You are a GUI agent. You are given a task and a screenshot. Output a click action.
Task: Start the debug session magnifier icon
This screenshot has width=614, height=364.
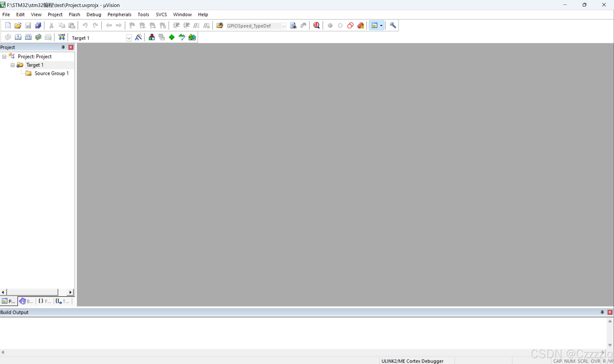click(316, 25)
